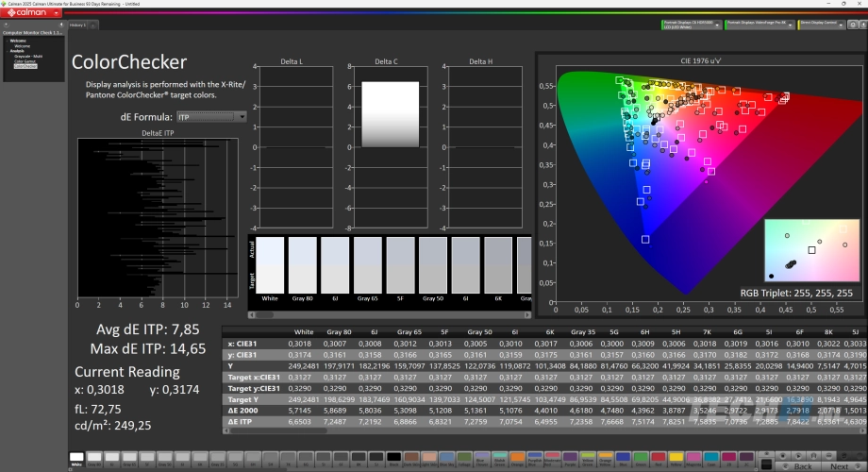
Task: Collapse the Welcome tree group
Action: pyautogui.click(x=8, y=41)
